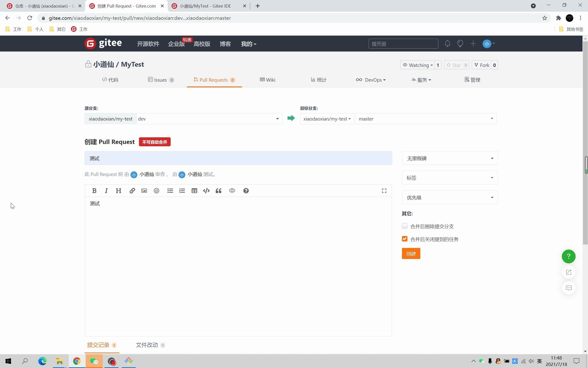
Task: Open 博客 link in header
Action: pos(225,44)
